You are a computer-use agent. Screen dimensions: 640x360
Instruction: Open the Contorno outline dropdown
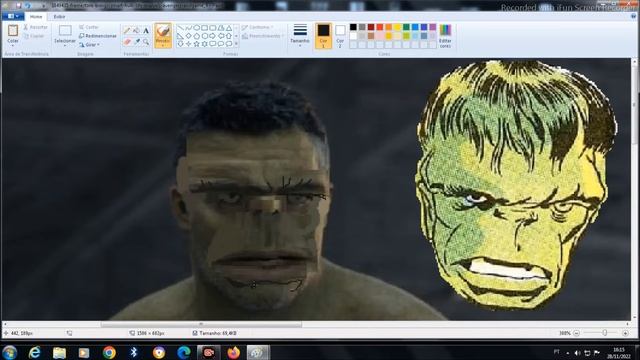pyautogui.click(x=258, y=27)
